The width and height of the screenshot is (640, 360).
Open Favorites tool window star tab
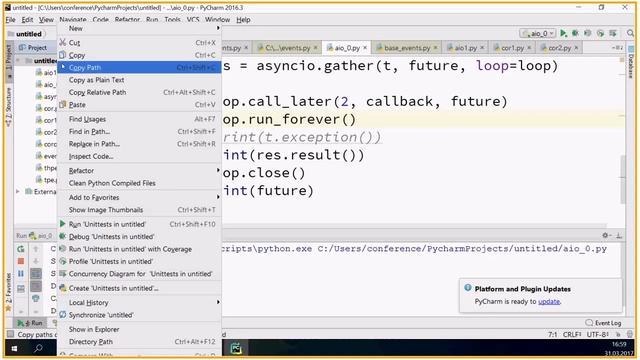pos(8,293)
